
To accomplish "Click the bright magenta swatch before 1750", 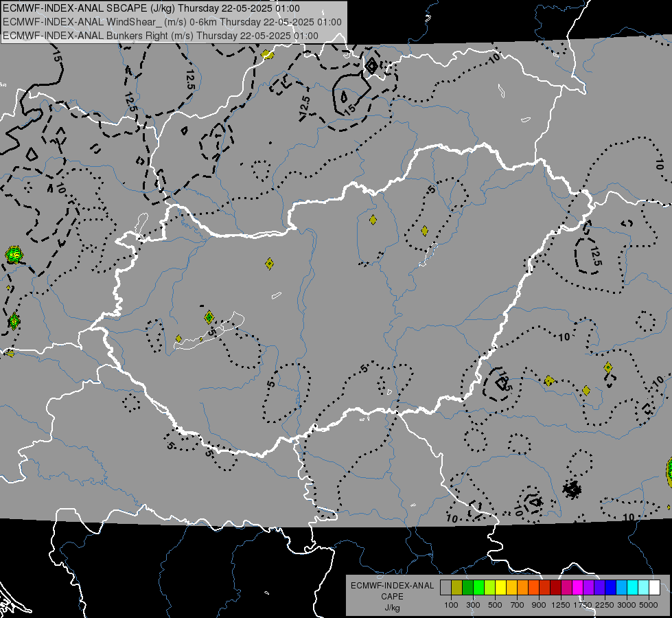I will coord(578,588).
